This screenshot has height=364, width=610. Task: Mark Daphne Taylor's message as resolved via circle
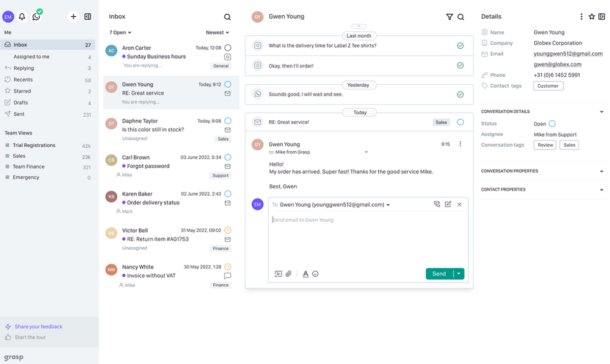(x=227, y=121)
